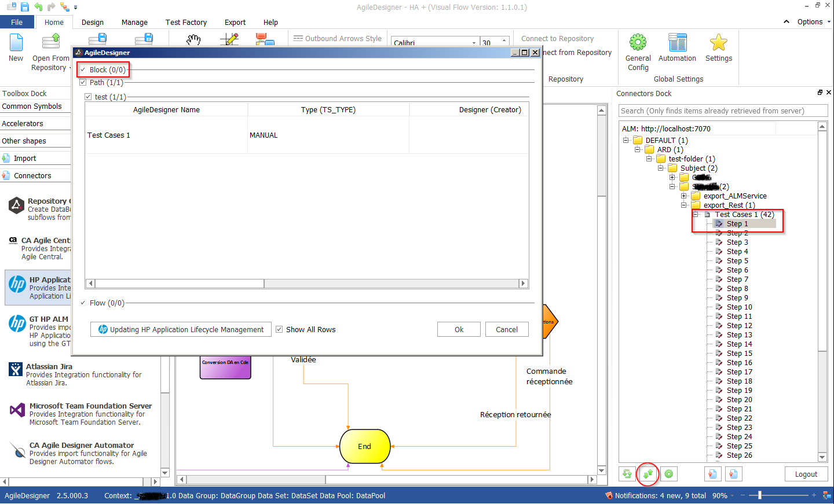The height and width of the screenshot is (504, 834).
Task: Open the Test Factory menu
Action: [x=186, y=22]
